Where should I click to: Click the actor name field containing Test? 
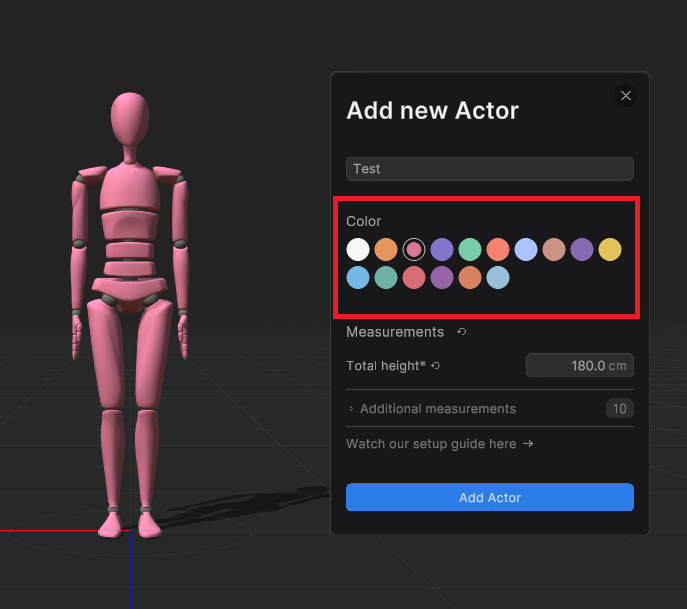tap(490, 169)
